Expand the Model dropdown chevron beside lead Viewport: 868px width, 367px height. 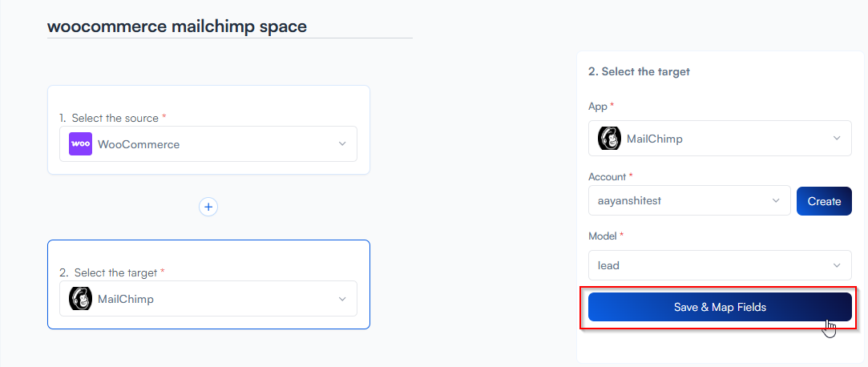(x=837, y=265)
